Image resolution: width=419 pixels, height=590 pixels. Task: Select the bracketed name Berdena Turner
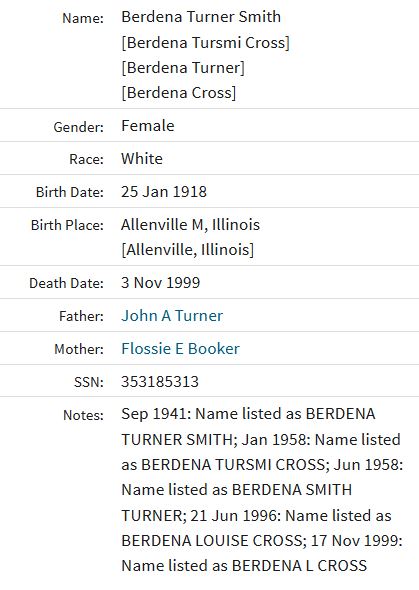[183, 68]
